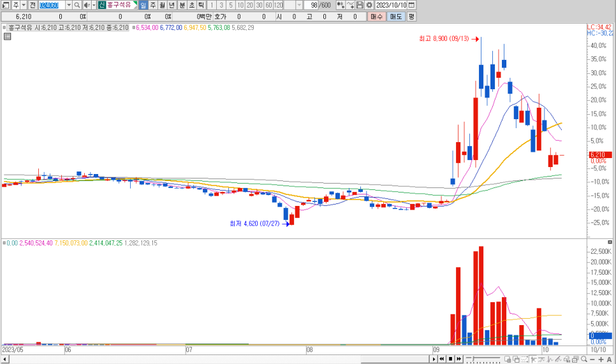Viewport: 616px width, 364px height.
Task: Expand the stock code history dropdown
Action: [69, 5]
